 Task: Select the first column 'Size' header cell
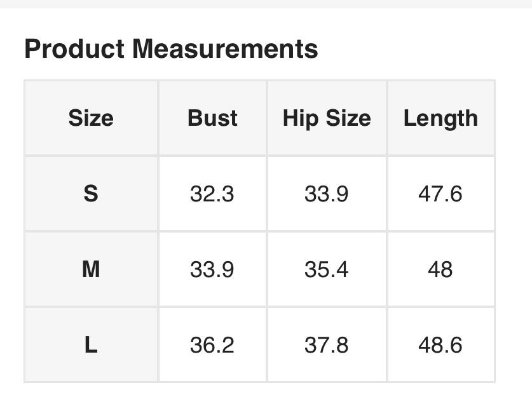(91, 118)
